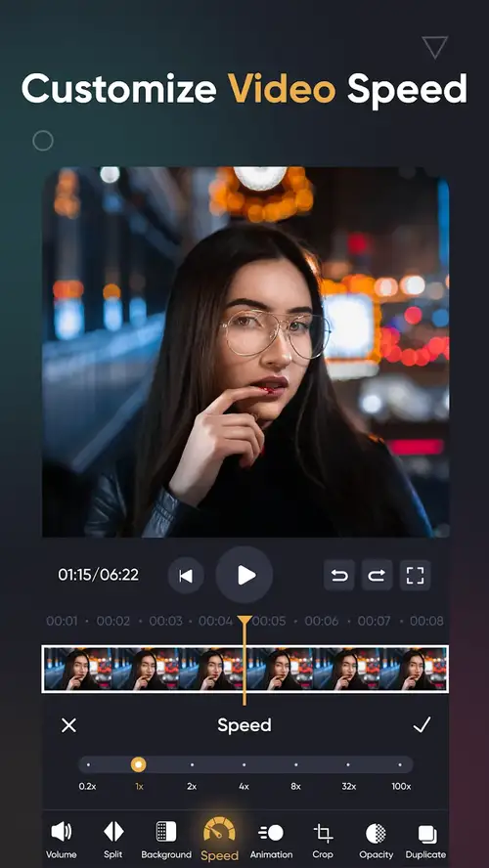Open the Opacity tool
The width and height of the screenshot is (489, 868).
376,840
